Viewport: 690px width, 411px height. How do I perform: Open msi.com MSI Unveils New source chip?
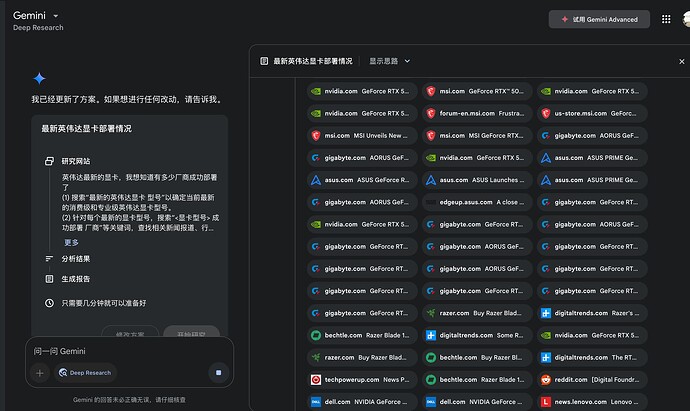362,136
